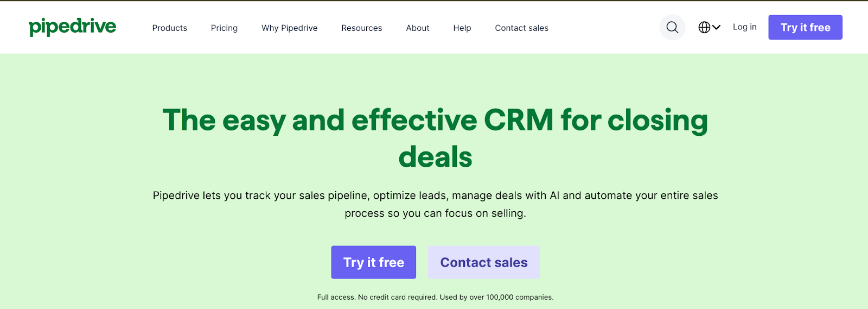Select About in the navigation bar
This screenshot has width=868, height=309.
coord(417,28)
